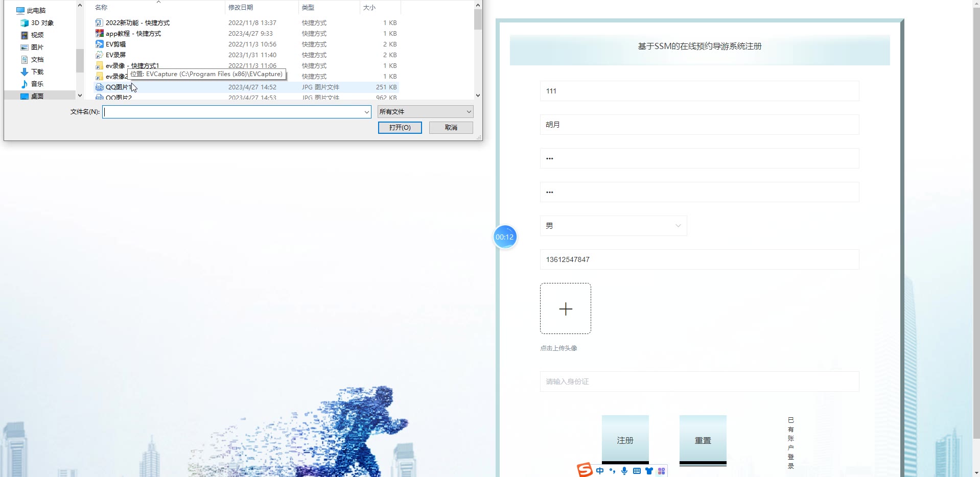
Task: Click the phone number field 13612547847
Action: [699, 259]
